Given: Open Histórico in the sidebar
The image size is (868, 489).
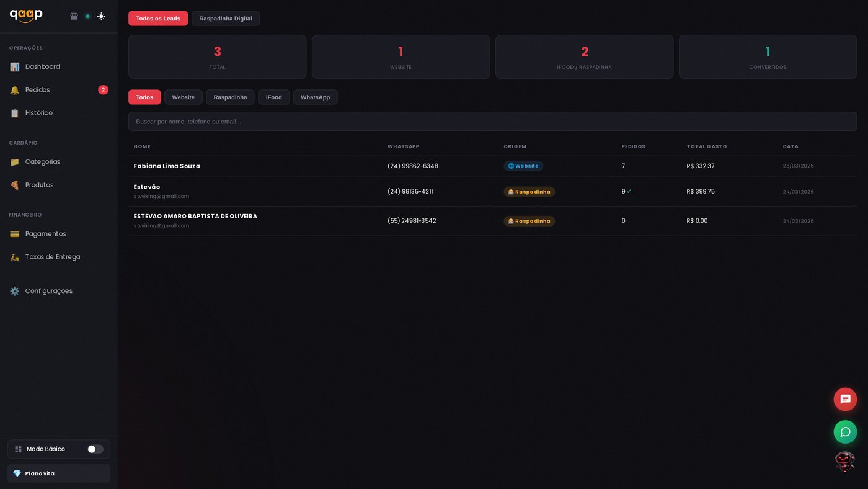Looking at the screenshot, I should point(58,113).
